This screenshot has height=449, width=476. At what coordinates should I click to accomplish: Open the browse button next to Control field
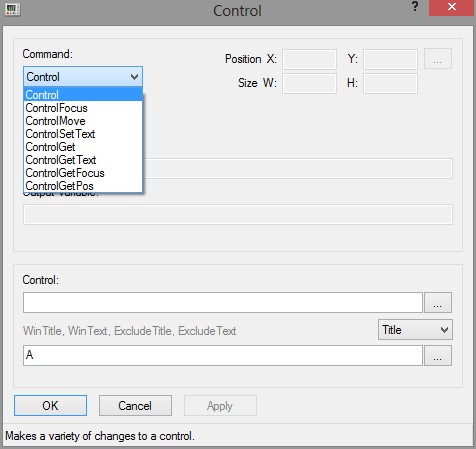438,303
